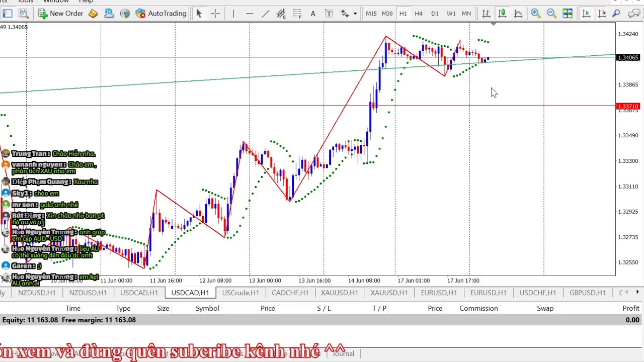The height and width of the screenshot is (362, 644).
Task: Switch timeframe to D1
Action: click(x=435, y=14)
